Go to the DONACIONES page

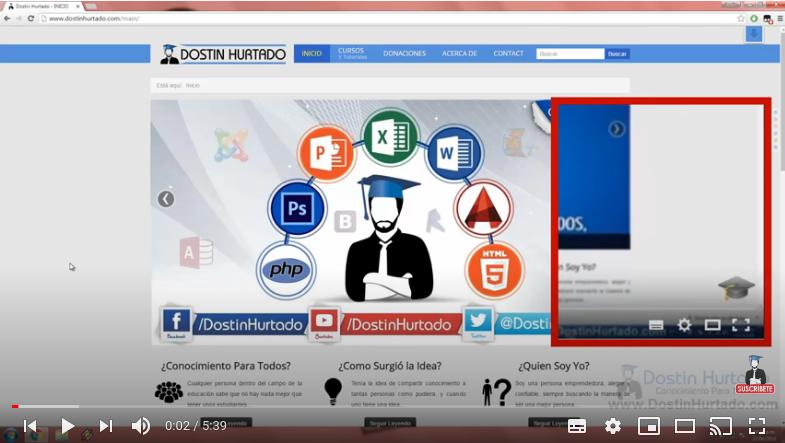405,54
